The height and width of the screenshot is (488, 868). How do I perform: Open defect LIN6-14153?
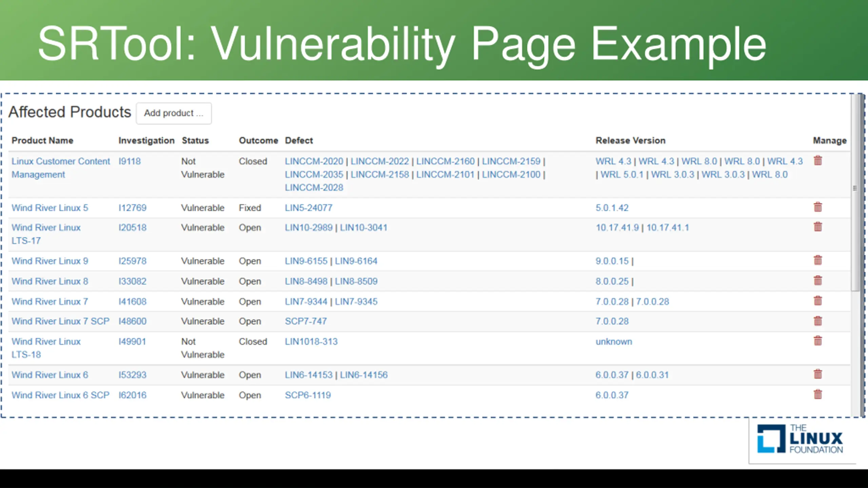point(309,375)
